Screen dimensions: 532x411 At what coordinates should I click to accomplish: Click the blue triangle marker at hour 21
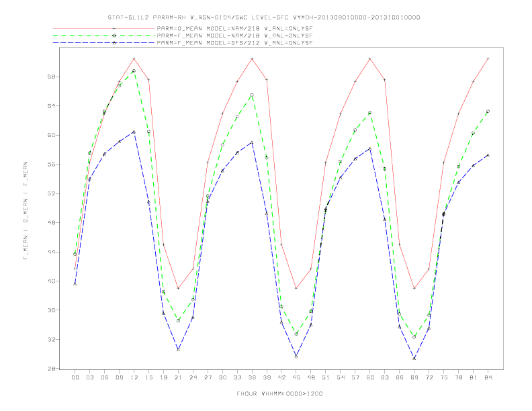(x=178, y=350)
